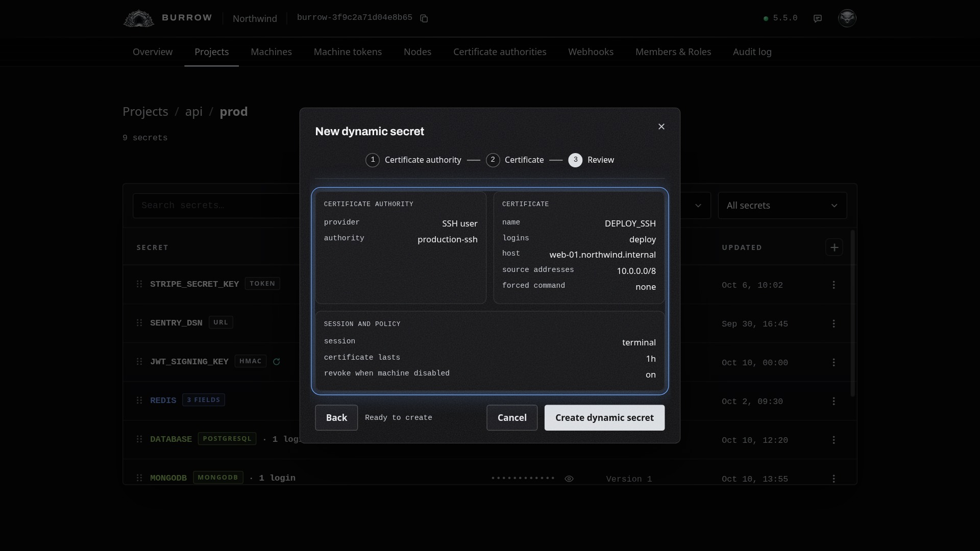Open more options for STRIPE_SECRET_KEY row
Viewport: 980px width, 551px height.
pyautogui.click(x=834, y=285)
